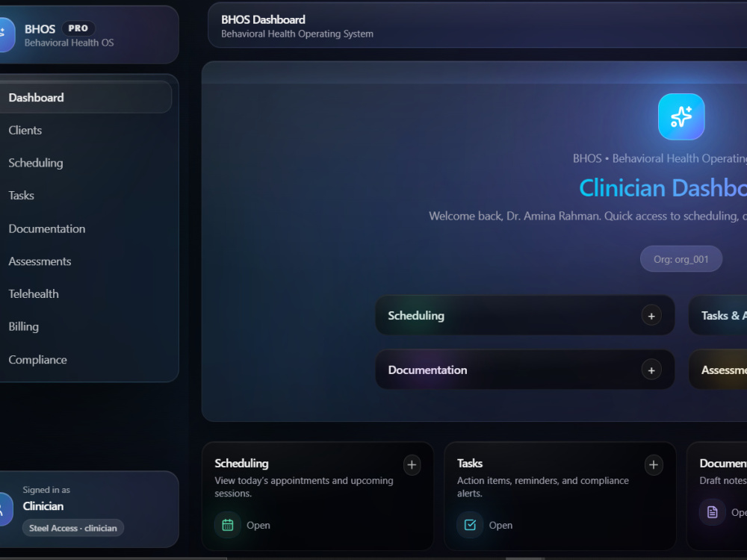Image resolution: width=747 pixels, height=560 pixels.
Task: Click the Clinician name in the user panel
Action: point(43,506)
